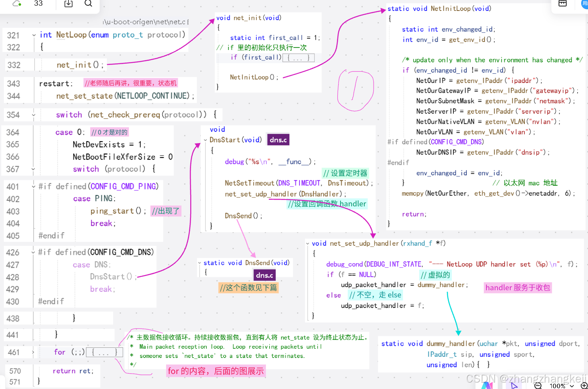Select green note "//不空，走 else"
588x389 pixels.
click(375, 295)
